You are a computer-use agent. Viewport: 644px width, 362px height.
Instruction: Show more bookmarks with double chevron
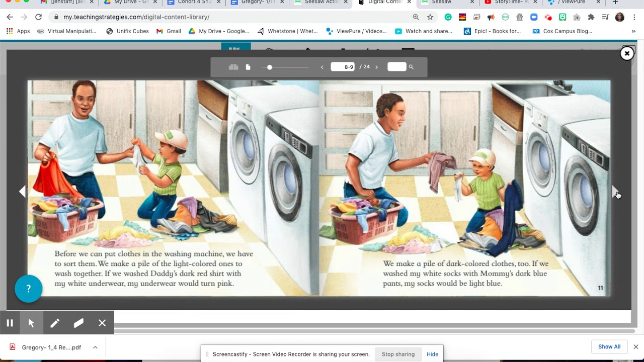click(633, 31)
